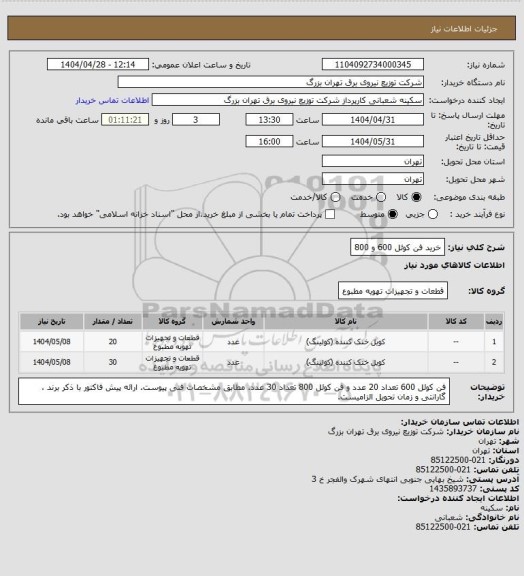Click the نام کالا column header
The image size is (524, 576).
tap(346, 321)
